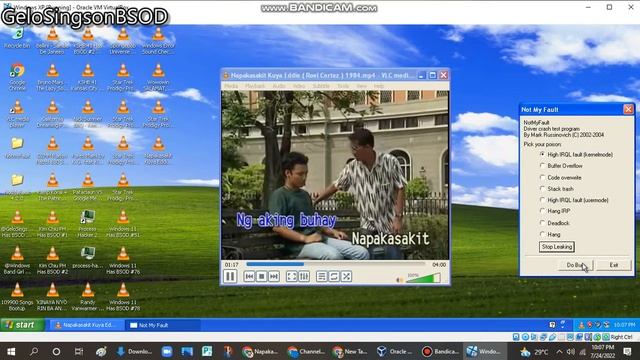Mute audio using VLC speaker icon
Viewport: 640px width, 360px height.
coord(400,280)
